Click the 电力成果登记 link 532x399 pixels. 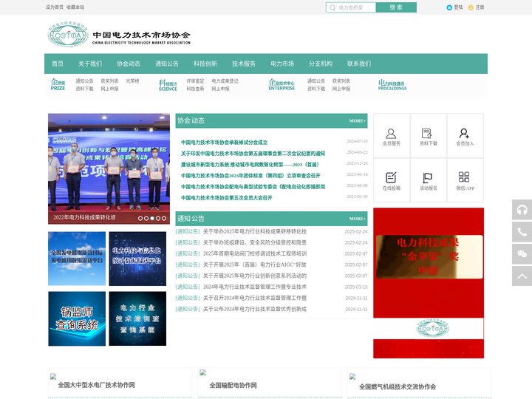click(x=225, y=81)
